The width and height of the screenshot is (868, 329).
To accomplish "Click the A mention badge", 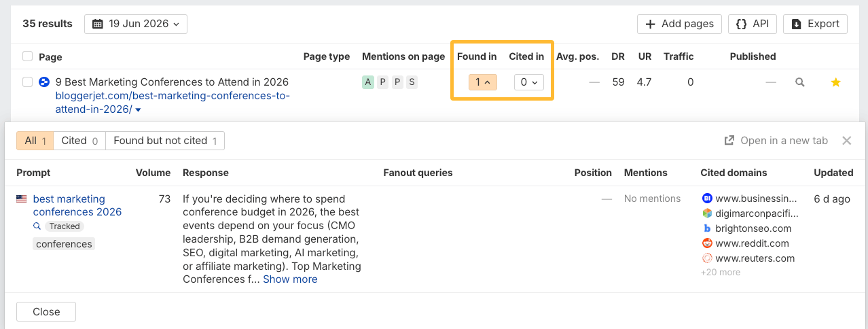I will point(368,82).
